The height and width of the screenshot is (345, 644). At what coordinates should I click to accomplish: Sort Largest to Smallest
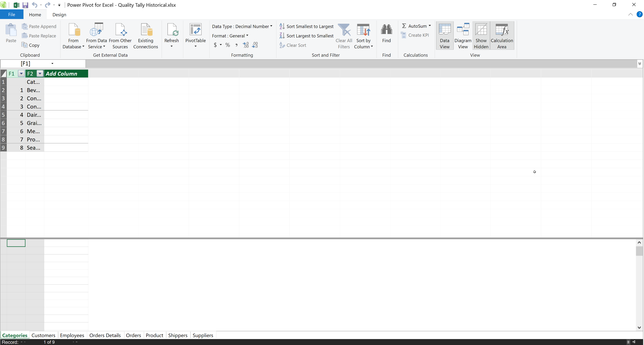306,36
